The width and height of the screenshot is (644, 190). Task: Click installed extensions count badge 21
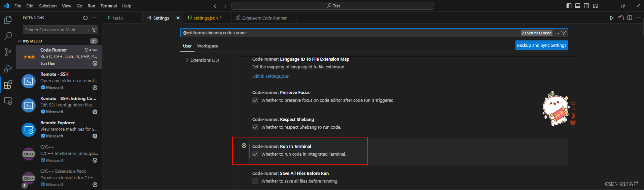tap(94, 41)
